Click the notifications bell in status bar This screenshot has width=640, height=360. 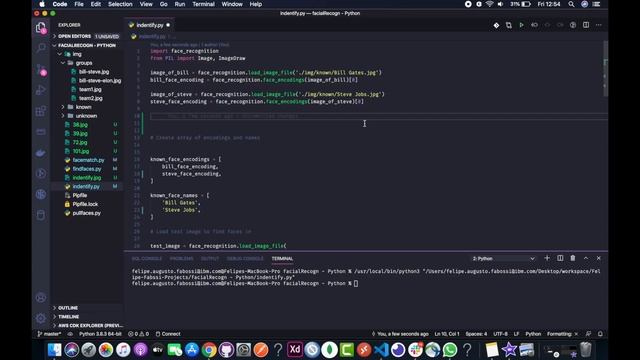pyautogui.click(x=600, y=334)
